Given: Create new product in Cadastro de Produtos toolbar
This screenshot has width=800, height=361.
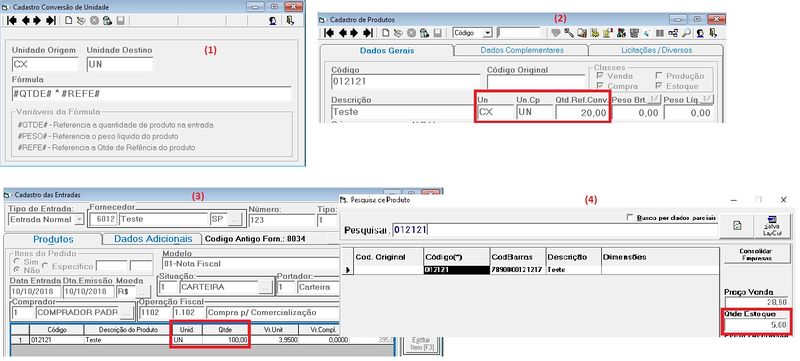Looking at the screenshot, I should point(385,33).
